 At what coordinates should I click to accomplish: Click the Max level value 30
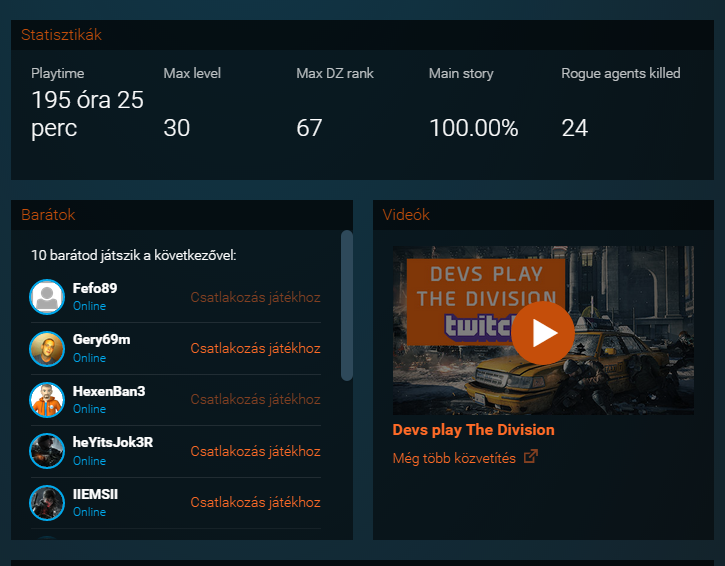[x=177, y=128]
